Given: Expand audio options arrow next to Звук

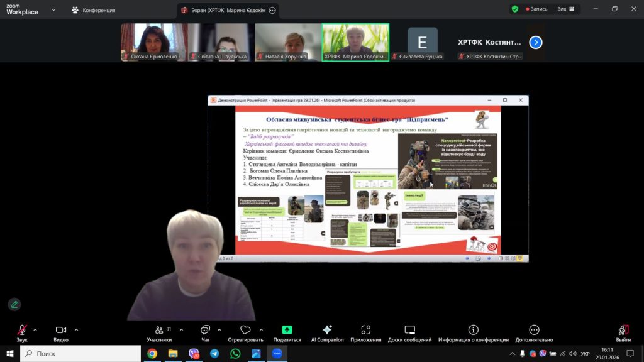Looking at the screenshot, I should coord(35,329).
